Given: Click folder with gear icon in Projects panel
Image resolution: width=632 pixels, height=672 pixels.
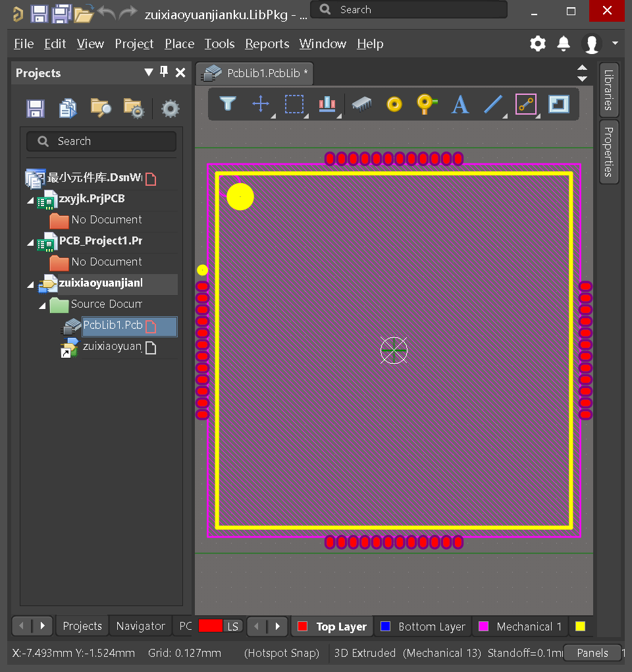Looking at the screenshot, I should pyautogui.click(x=133, y=109).
